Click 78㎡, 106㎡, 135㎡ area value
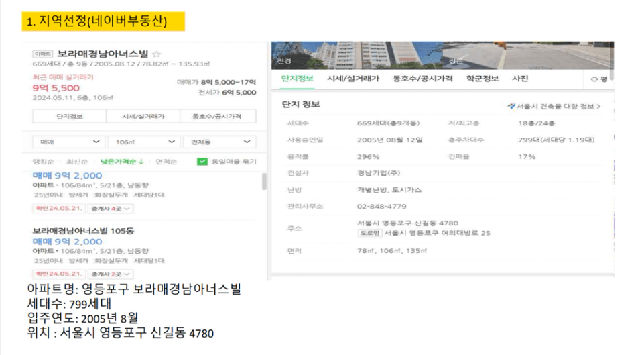644x355 pixels. click(x=392, y=250)
